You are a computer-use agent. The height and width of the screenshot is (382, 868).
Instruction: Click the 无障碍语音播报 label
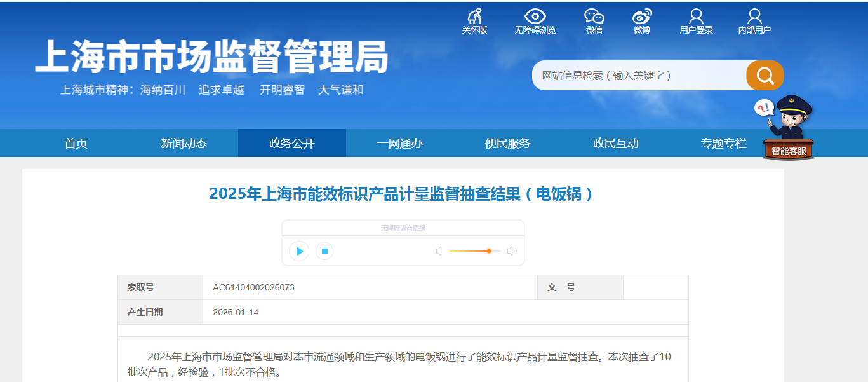coord(403,228)
